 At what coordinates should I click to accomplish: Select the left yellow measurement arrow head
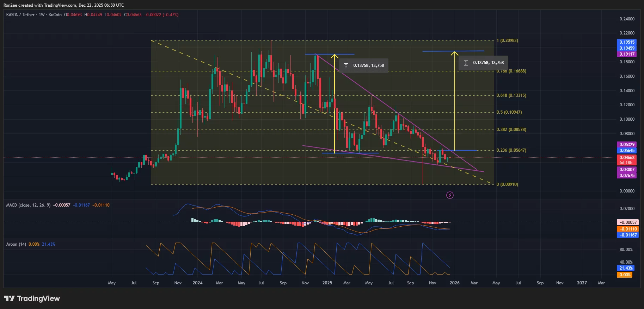335,56
